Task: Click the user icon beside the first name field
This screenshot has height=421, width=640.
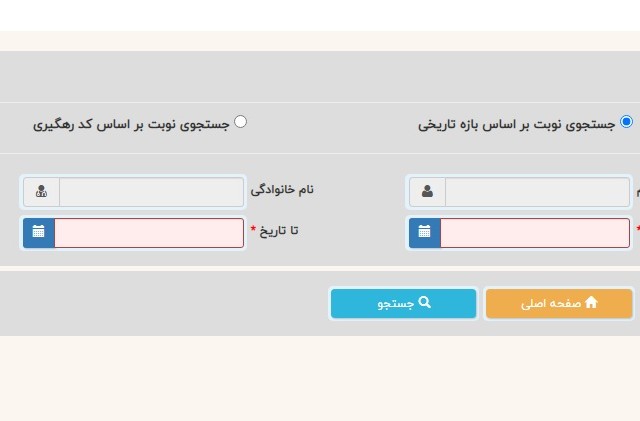Action: click(x=427, y=192)
